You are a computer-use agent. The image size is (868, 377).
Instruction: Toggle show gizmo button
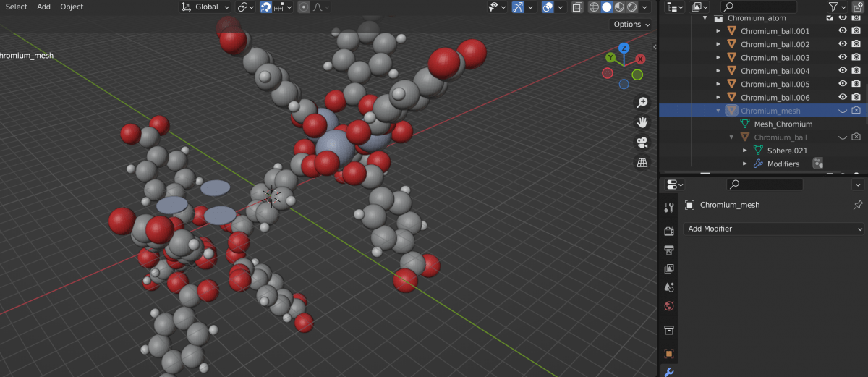pos(518,7)
